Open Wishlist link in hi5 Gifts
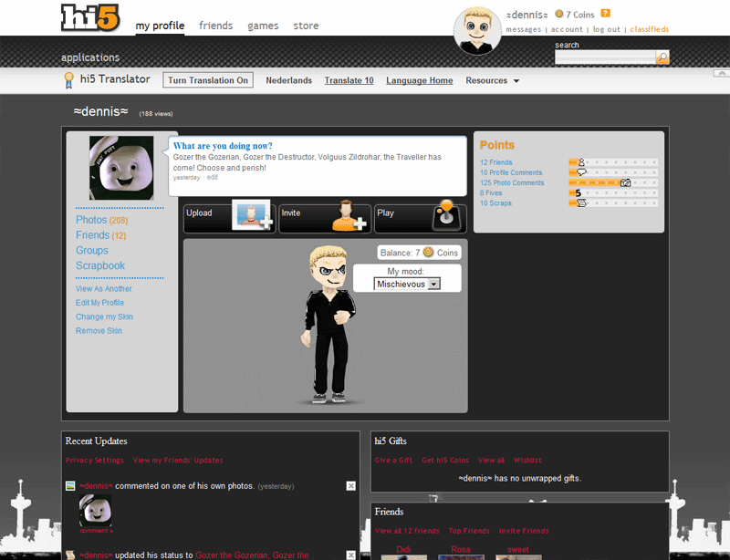Screen dimensions: 730x560 (x=527, y=461)
